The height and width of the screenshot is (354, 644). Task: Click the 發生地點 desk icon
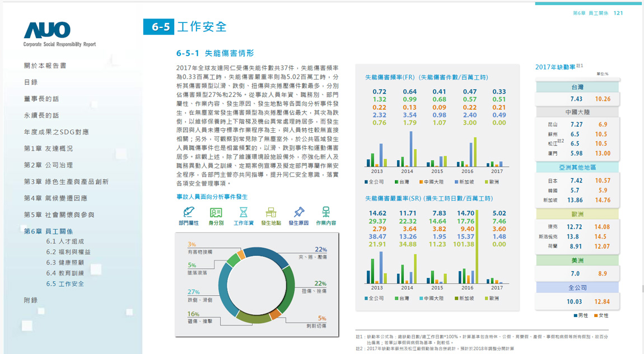tap(271, 212)
